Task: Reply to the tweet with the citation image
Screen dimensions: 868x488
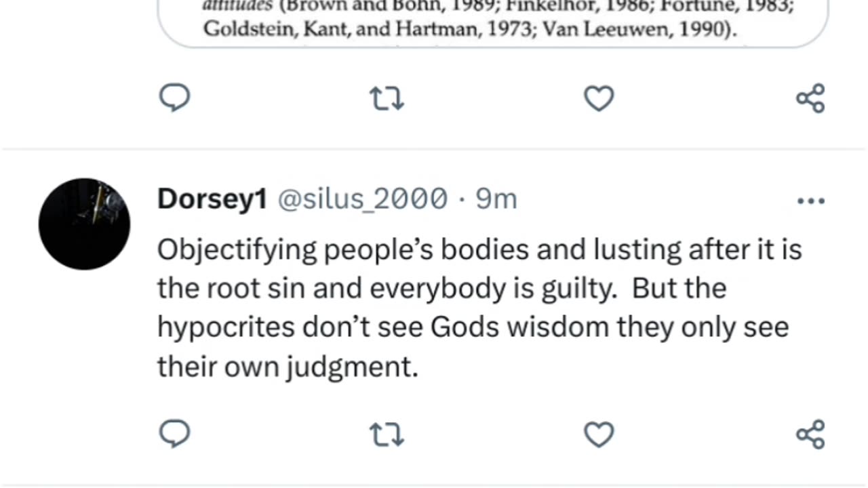Action: tap(174, 99)
